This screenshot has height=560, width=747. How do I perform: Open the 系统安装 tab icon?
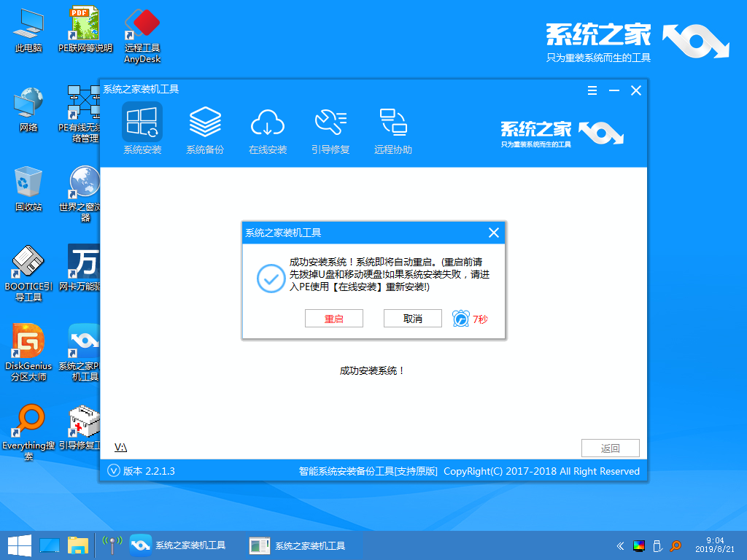(142, 122)
